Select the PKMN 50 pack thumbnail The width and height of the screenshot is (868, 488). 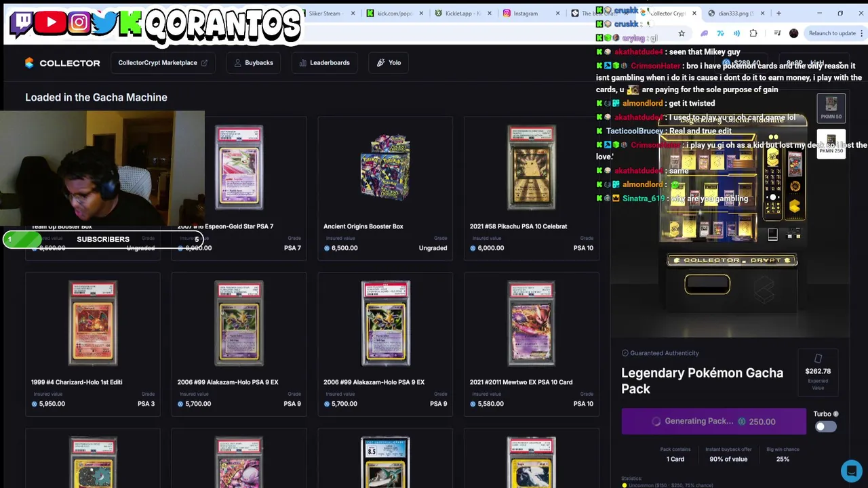831,107
